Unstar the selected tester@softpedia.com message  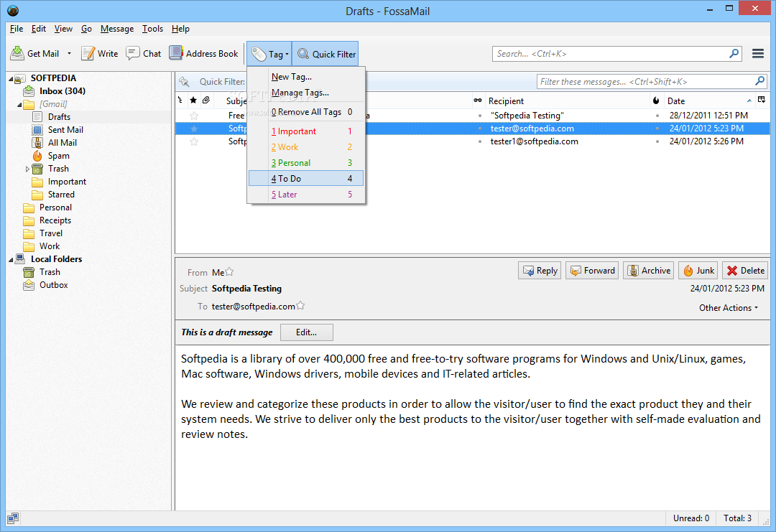(x=194, y=129)
